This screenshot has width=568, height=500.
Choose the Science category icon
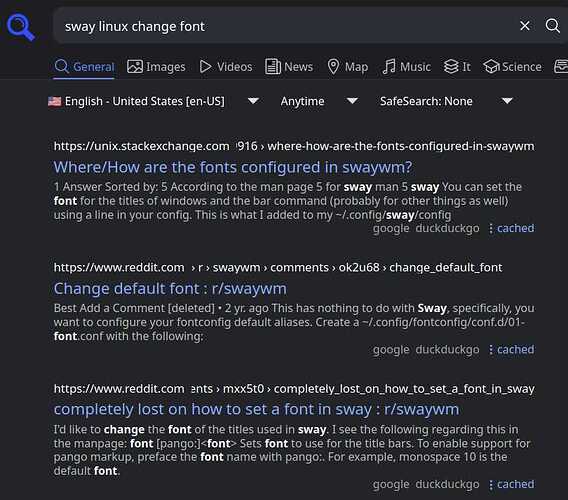492,67
